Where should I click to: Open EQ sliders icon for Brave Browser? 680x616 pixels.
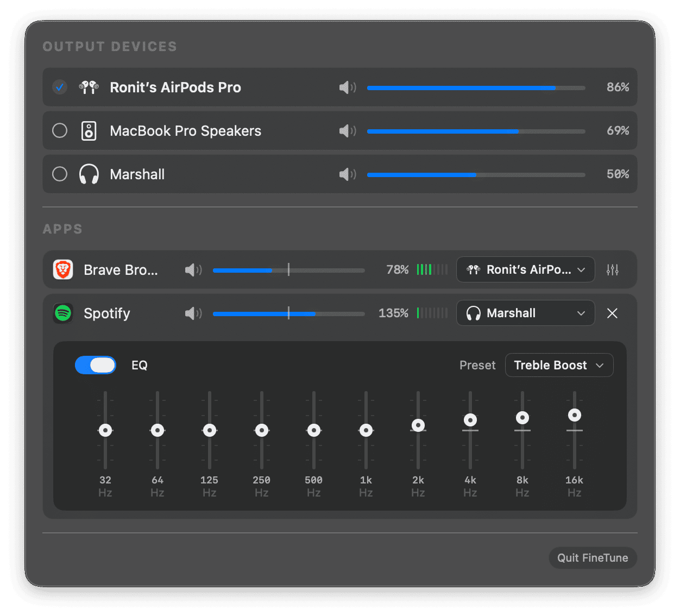tap(612, 270)
